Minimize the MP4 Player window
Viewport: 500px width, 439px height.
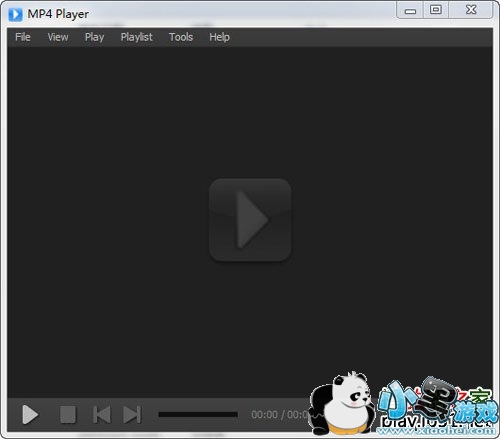(x=410, y=11)
